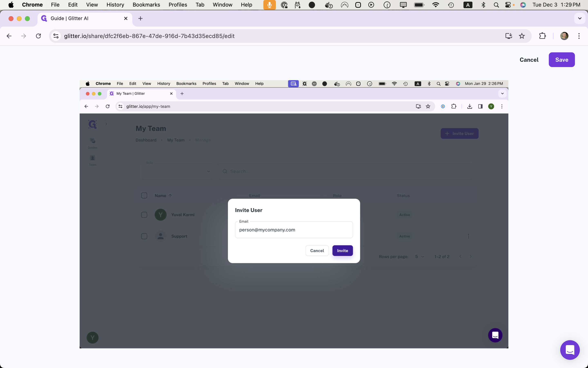Open Spotlight search in the menu bar
This screenshot has height=368, width=588.
click(x=496, y=5)
